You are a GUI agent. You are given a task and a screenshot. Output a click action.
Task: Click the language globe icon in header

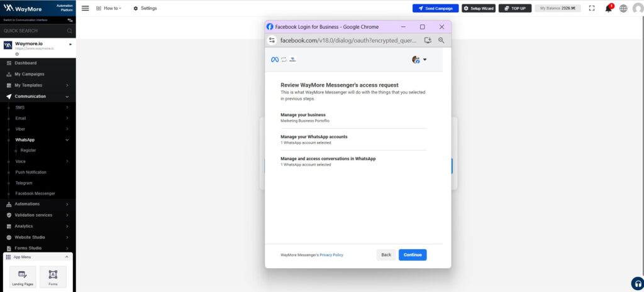click(623, 8)
